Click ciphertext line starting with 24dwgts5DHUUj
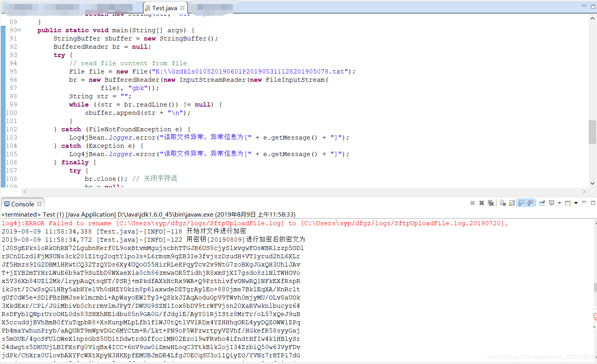This screenshot has height=364, width=597. pos(151,347)
